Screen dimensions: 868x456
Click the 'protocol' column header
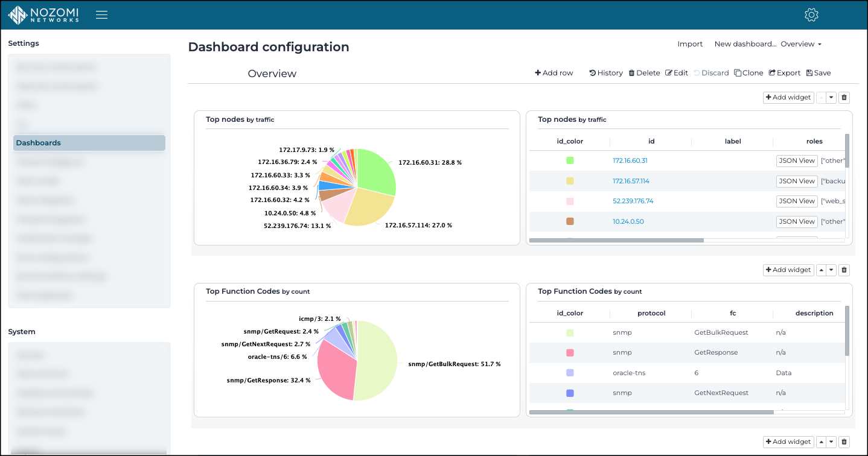tap(651, 313)
